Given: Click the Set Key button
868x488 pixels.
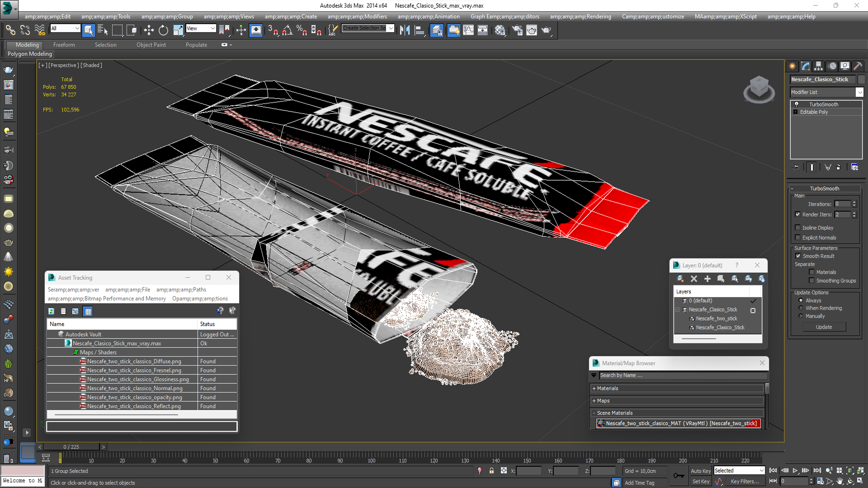Looking at the screenshot, I should [701, 482].
